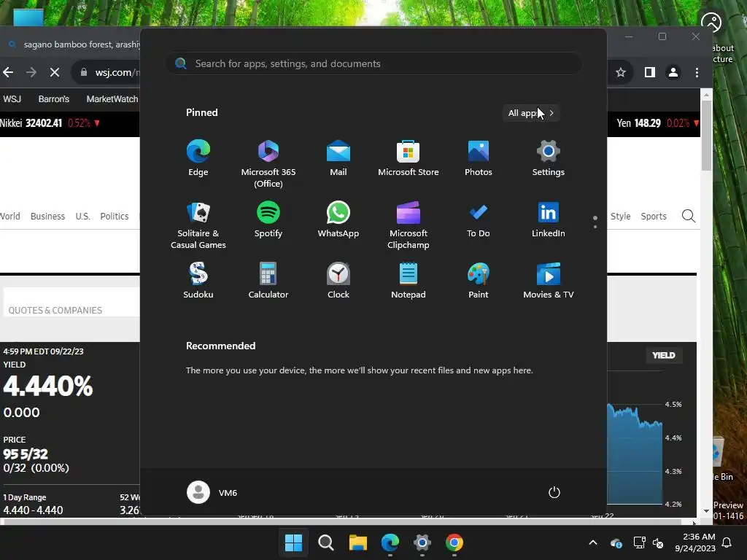The width and height of the screenshot is (747, 560).
Task: Open Microsoft Clipchamp
Action: (x=409, y=225)
